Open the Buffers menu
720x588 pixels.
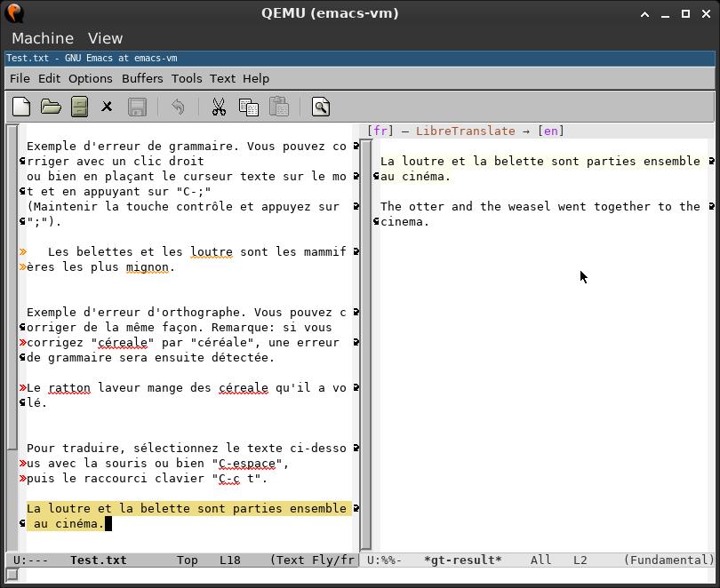point(142,78)
